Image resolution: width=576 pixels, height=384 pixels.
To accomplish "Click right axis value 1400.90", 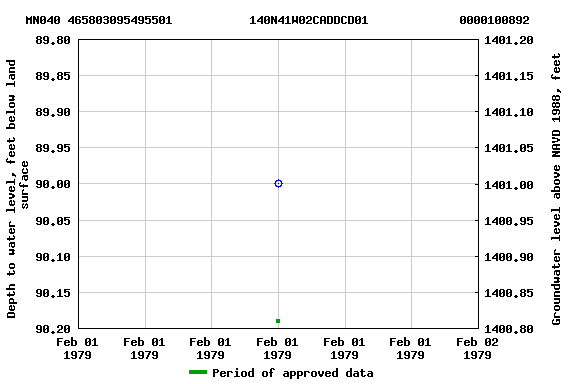I will tap(509, 257).
